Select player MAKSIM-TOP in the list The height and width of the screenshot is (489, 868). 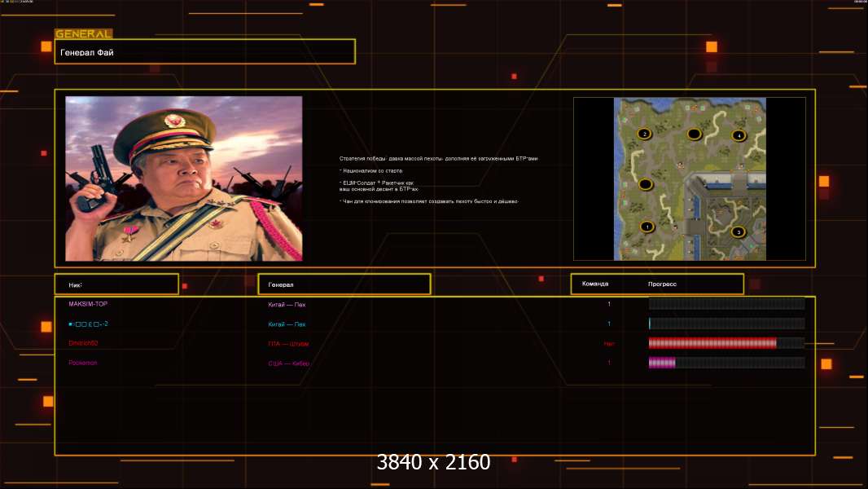[88, 304]
